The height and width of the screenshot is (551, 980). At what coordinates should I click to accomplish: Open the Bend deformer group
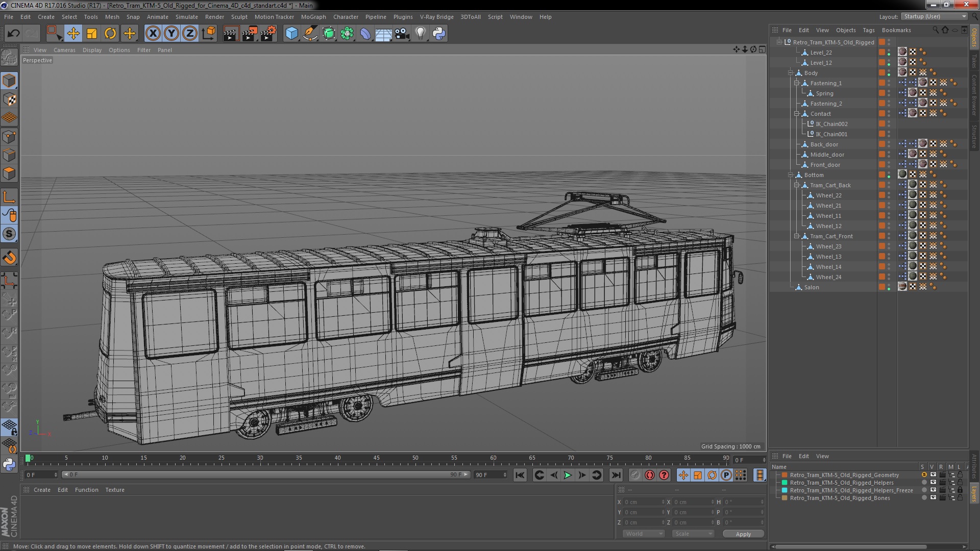pos(365,34)
